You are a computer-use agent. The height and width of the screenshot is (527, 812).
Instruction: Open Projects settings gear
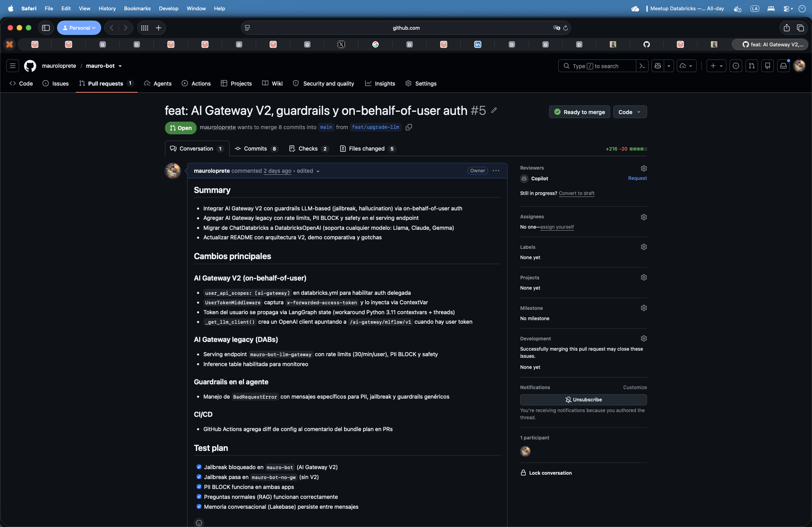644,277
